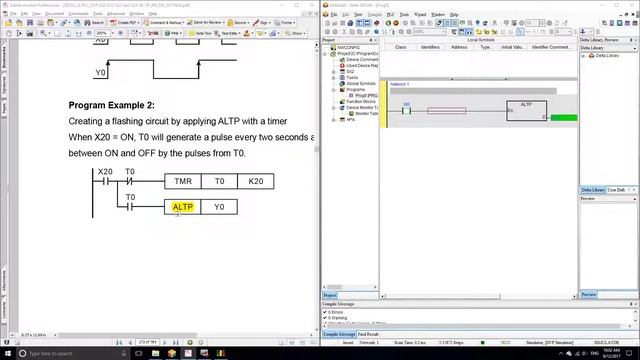Go to next page in Acrobat
640x360 pixels.
coord(164,342)
